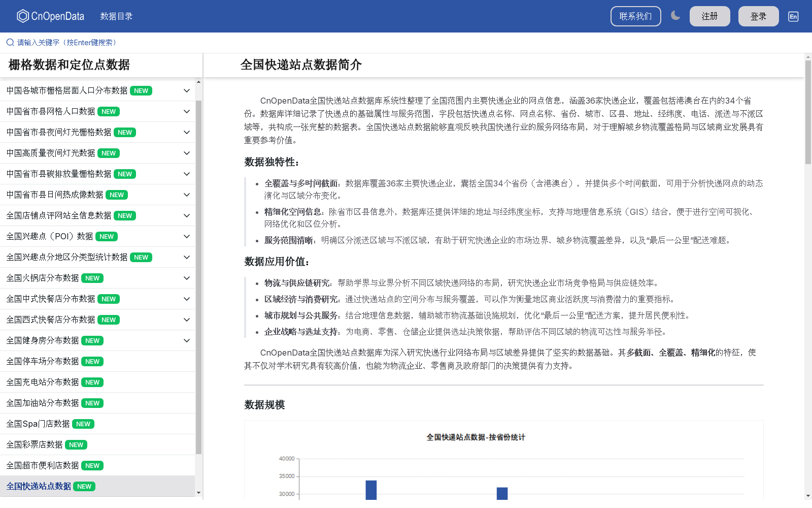Screen dimensions: 812x508
Task: Click the sidebar scrollbar down arrow
Action: click(x=198, y=493)
